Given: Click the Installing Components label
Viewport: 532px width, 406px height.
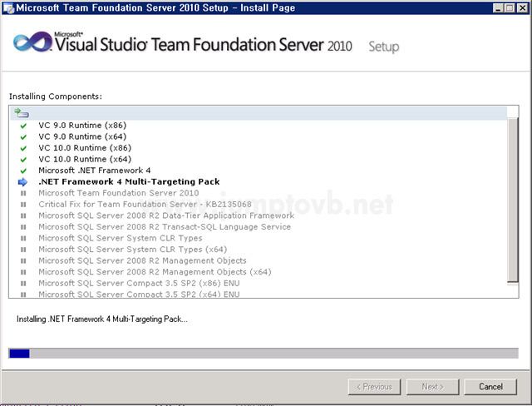Looking at the screenshot, I should click(56, 97).
